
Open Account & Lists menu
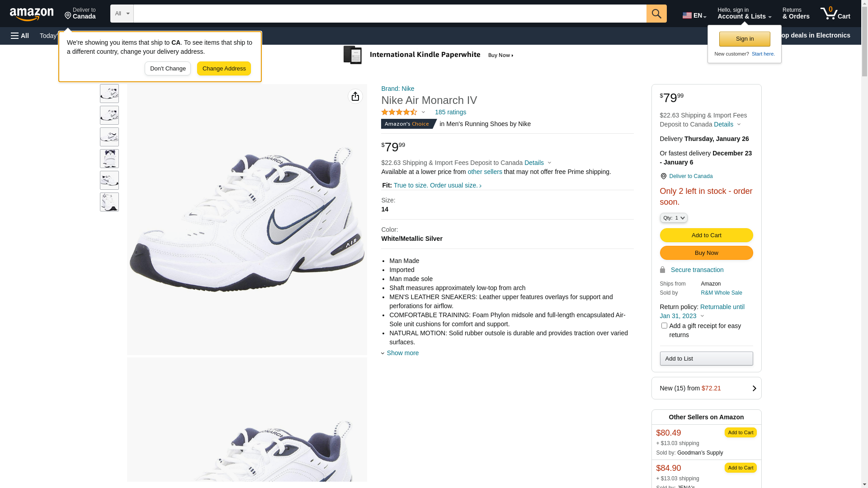[744, 14]
